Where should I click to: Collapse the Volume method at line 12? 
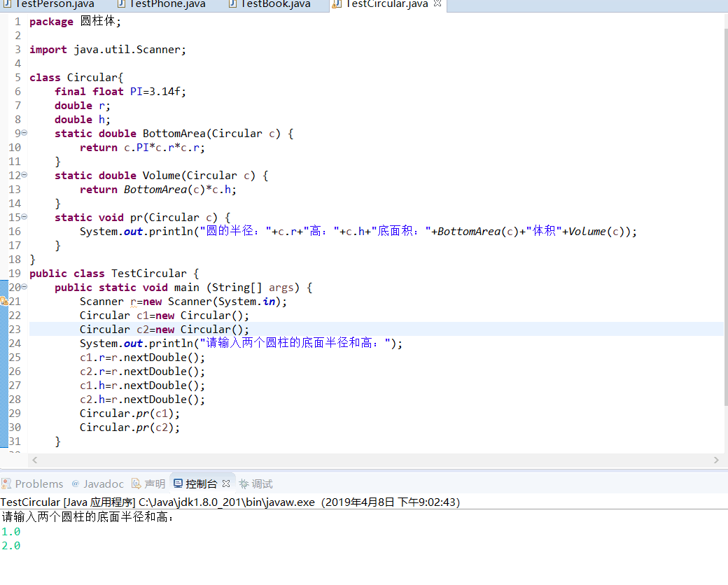pyautogui.click(x=24, y=174)
